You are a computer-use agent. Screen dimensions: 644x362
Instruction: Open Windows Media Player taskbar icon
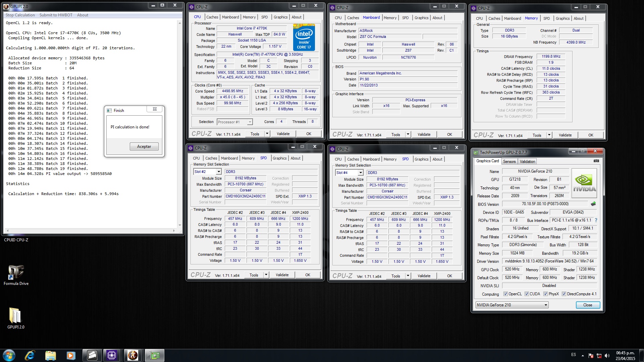(71, 355)
